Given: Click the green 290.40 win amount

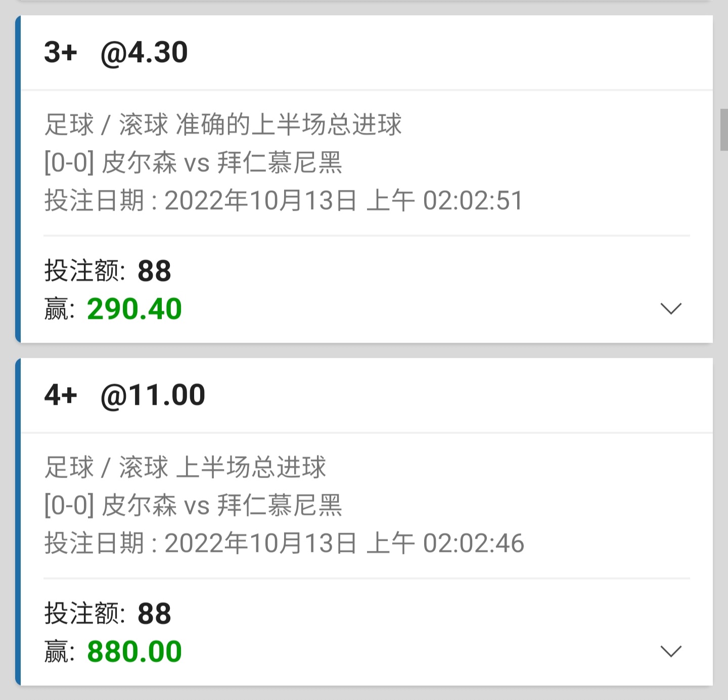Looking at the screenshot, I should pyautogui.click(x=134, y=309).
